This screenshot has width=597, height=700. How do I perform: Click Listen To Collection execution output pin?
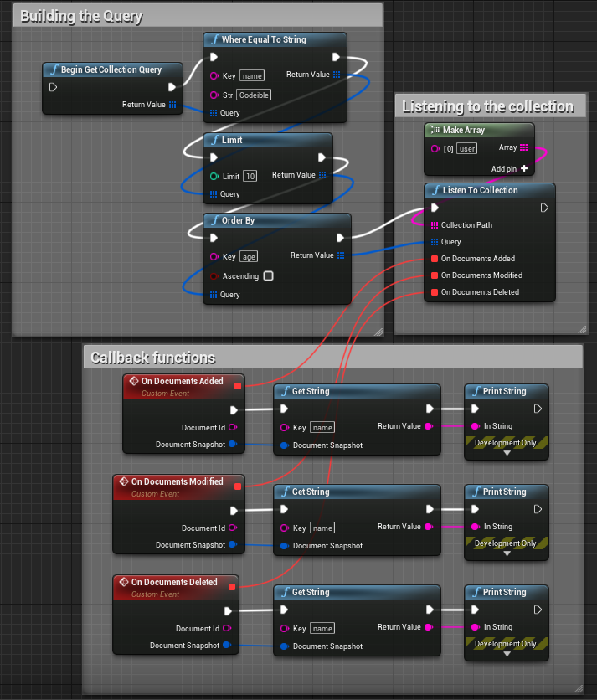[x=544, y=208]
